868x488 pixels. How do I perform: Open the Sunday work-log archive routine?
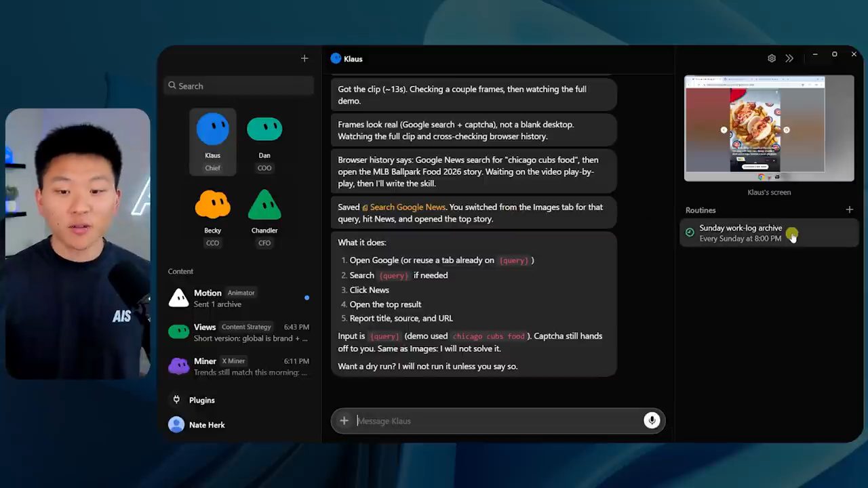pos(769,233)
